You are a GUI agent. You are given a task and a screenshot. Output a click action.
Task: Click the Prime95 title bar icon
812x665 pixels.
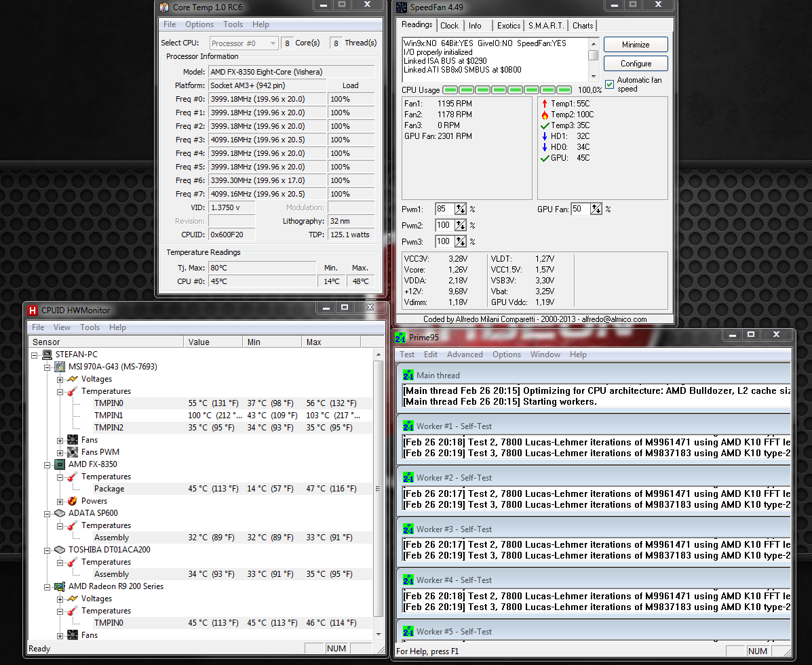click(x=400, y=338)
